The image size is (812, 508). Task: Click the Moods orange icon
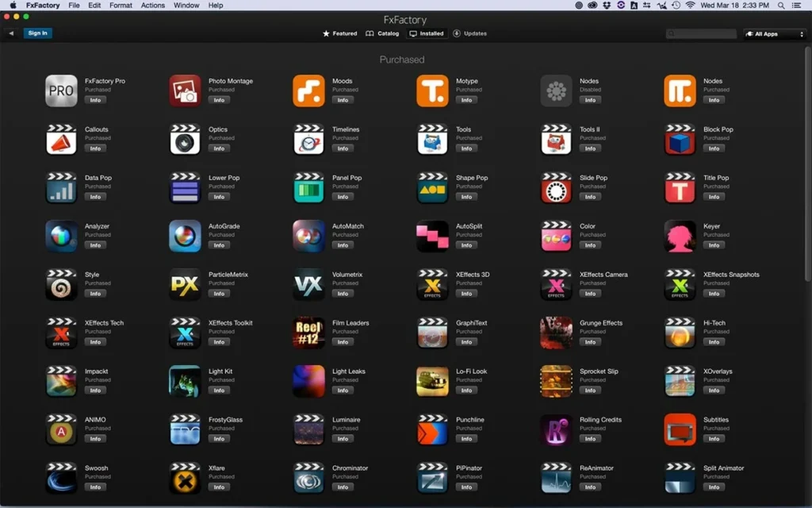(x=308, y=90)
